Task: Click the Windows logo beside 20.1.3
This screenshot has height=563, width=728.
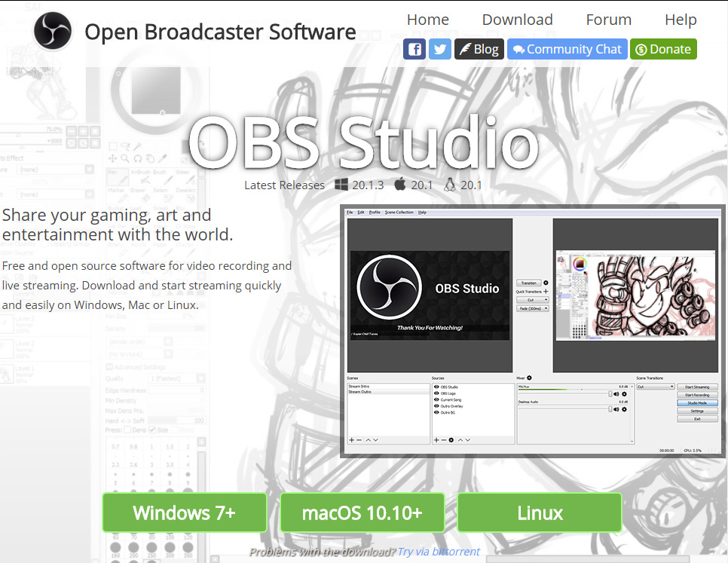Action: tap(341, 185)
